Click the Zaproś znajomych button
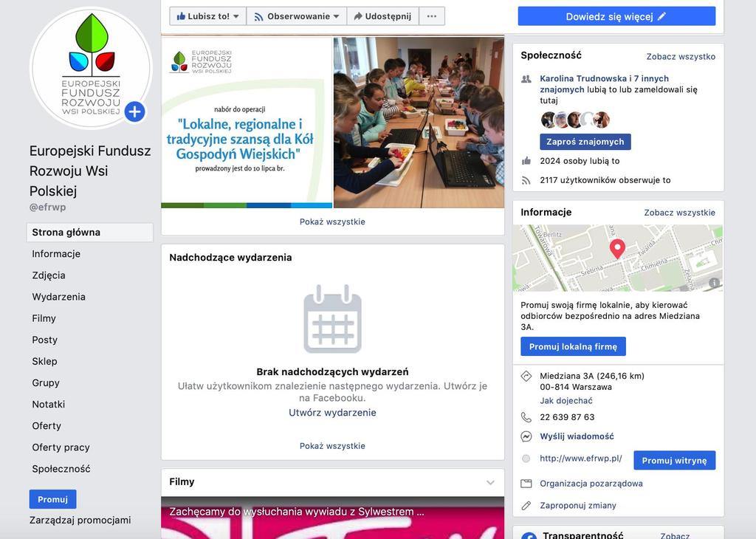Viewport: 756px width, 539px height. click(585, 142)
